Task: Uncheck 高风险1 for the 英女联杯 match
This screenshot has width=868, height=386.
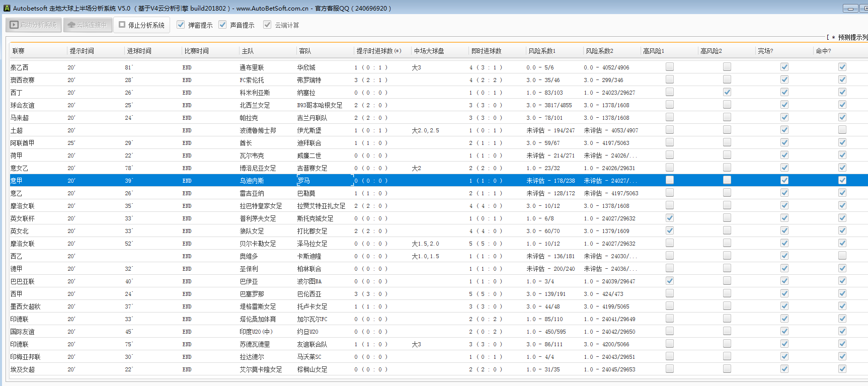Action: (x=670, y=218)
